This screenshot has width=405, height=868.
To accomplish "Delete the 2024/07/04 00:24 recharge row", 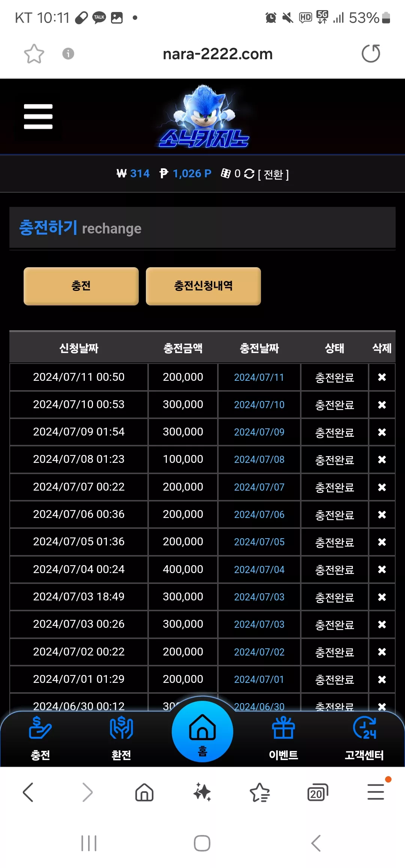I will click(x=382, y=569).
